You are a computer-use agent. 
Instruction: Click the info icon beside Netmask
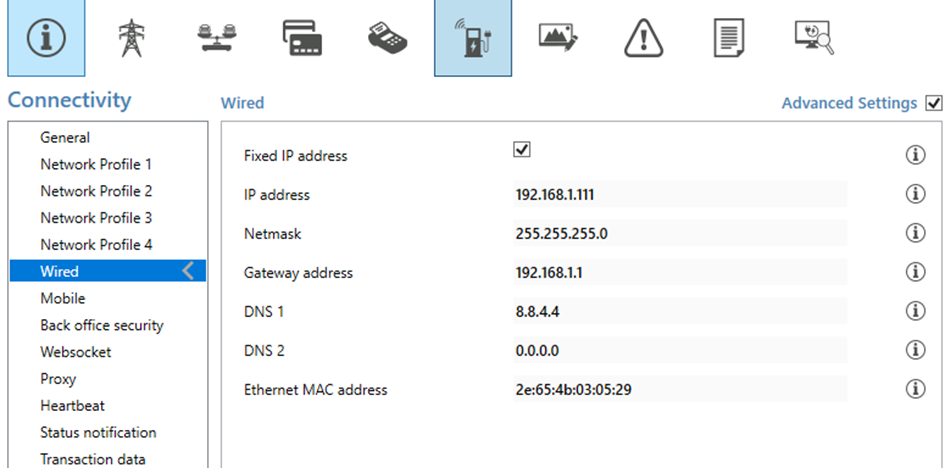(915, 232)
